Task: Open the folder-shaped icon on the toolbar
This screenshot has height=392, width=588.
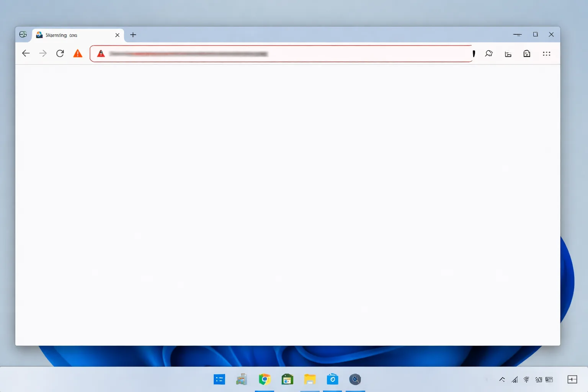Action: click(508, 54)
